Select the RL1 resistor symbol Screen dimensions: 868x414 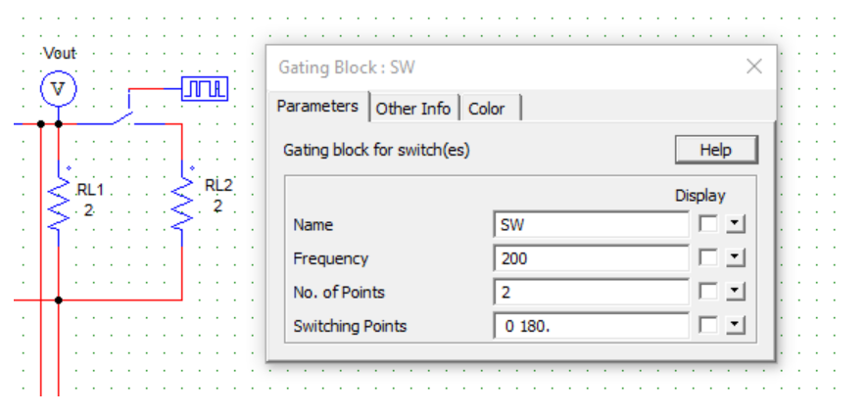59,203
